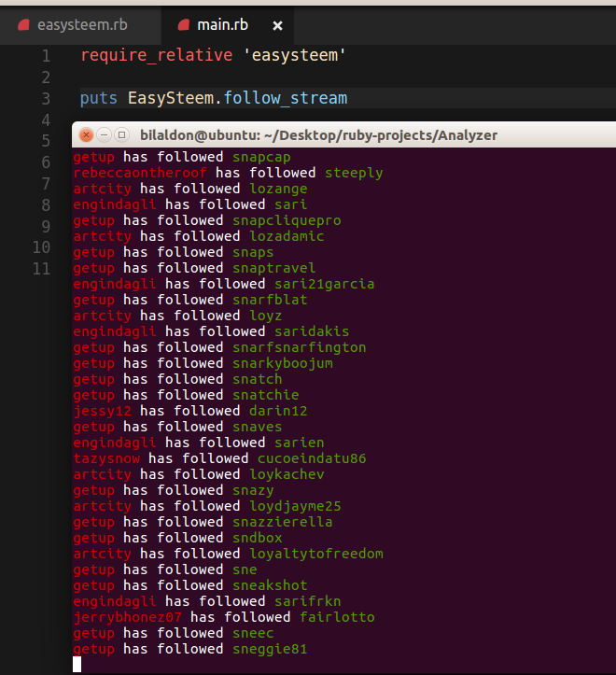Click snarfsnarfington in the terminal output
616x675 pixels.
(x=300, y=347)
